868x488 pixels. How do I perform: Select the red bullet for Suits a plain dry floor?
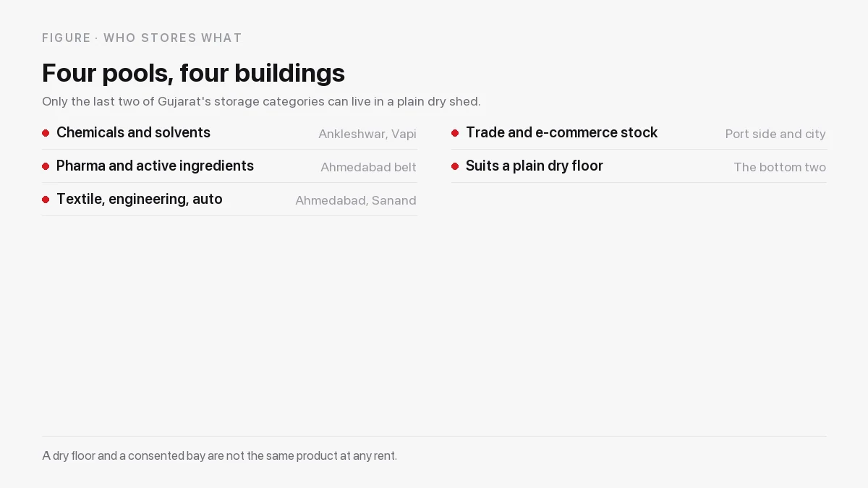455,166
